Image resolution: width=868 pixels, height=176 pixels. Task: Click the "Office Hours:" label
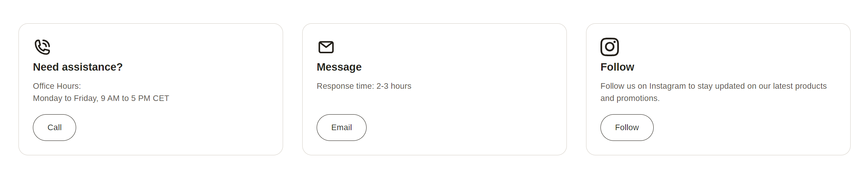(x=57, y=86)
